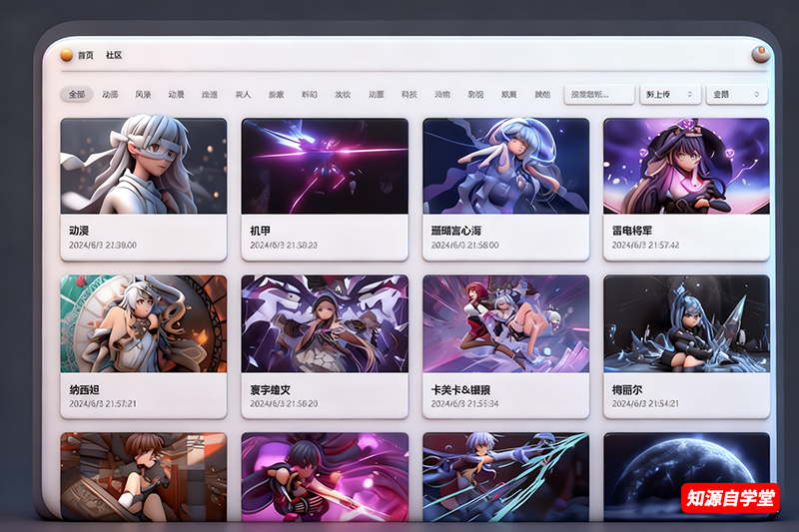Click the 纳西妲 card title

click(x=84, y=389)
